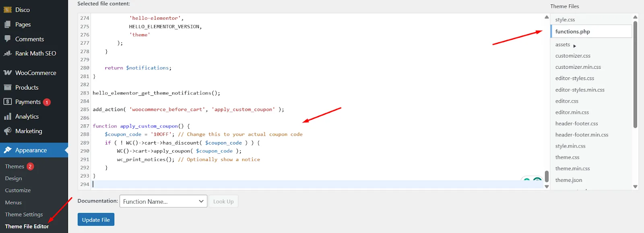The width and height of the screenshot is (644, 233).
Task: Click Theme Files scrollbar up arrow
Action: pos(635,17)
